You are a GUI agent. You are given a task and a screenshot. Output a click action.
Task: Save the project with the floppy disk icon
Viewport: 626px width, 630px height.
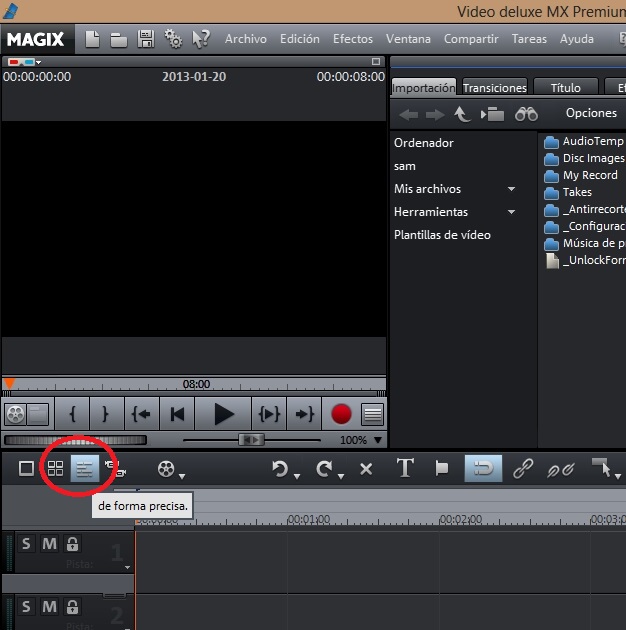click(145, 39)
